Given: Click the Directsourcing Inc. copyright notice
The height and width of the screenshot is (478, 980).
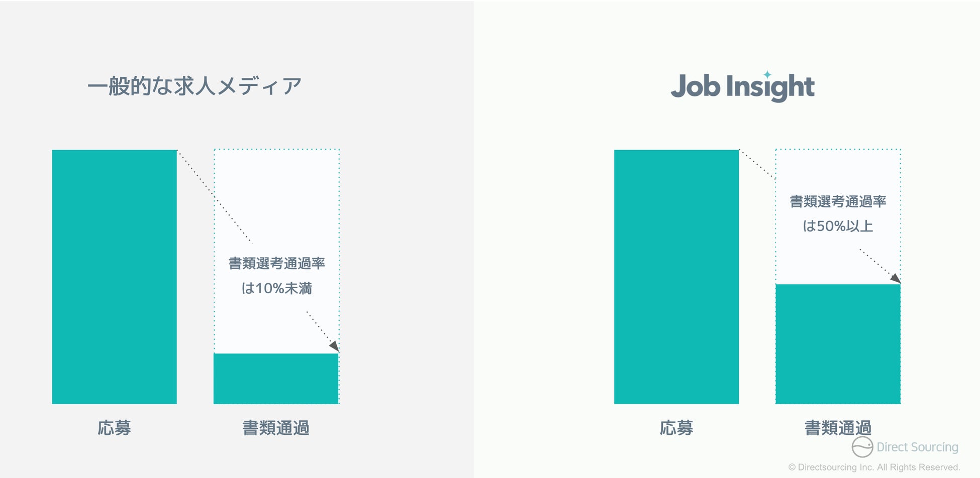Looking at the screenshot, I should tap(874, 467).
